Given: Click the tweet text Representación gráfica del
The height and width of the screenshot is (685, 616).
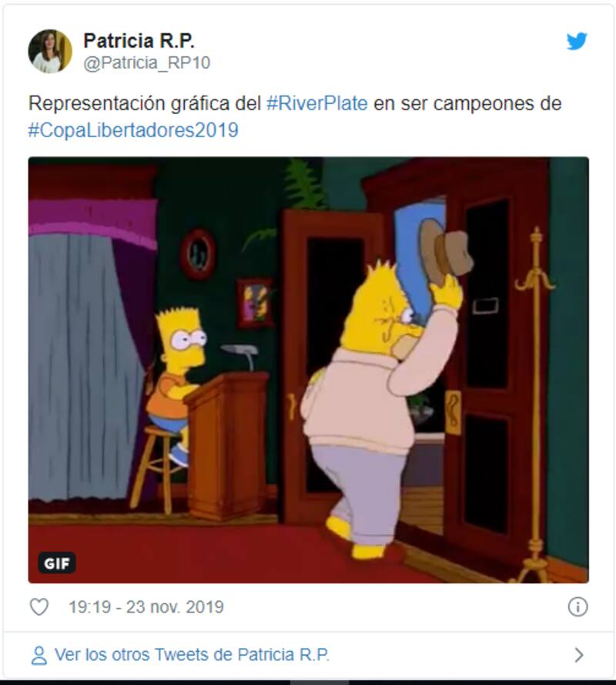Looking at the screenshot, I should click(145, 104).
